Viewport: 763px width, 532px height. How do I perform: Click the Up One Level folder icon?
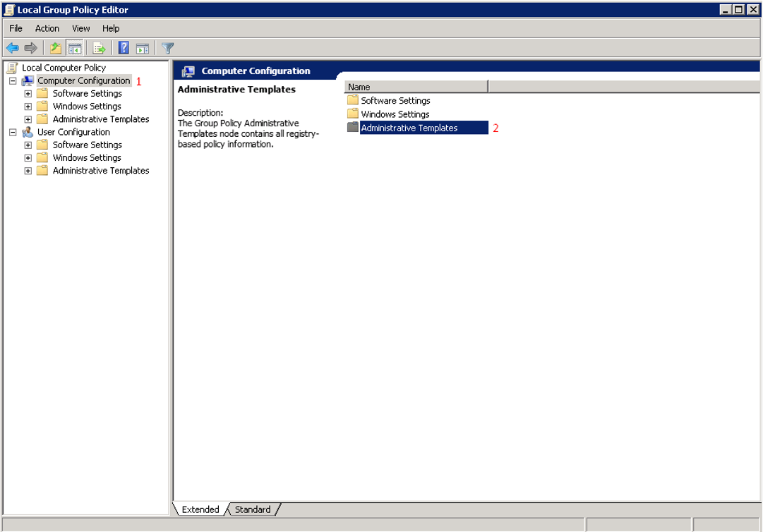56,48
